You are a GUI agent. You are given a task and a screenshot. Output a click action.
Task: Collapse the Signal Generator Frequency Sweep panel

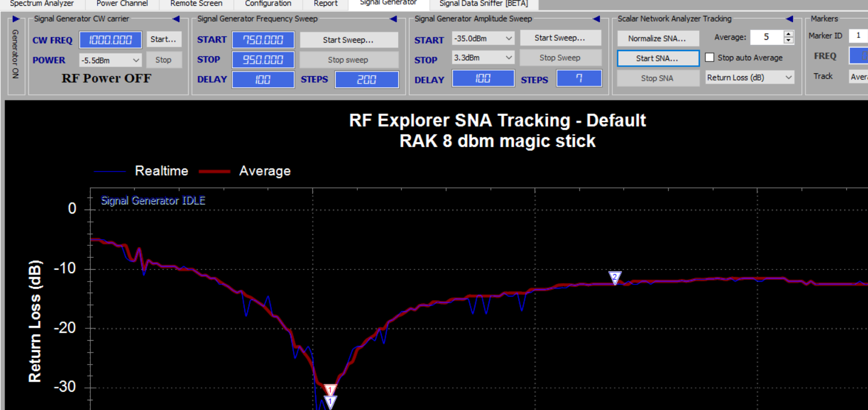tap(393, 19)
